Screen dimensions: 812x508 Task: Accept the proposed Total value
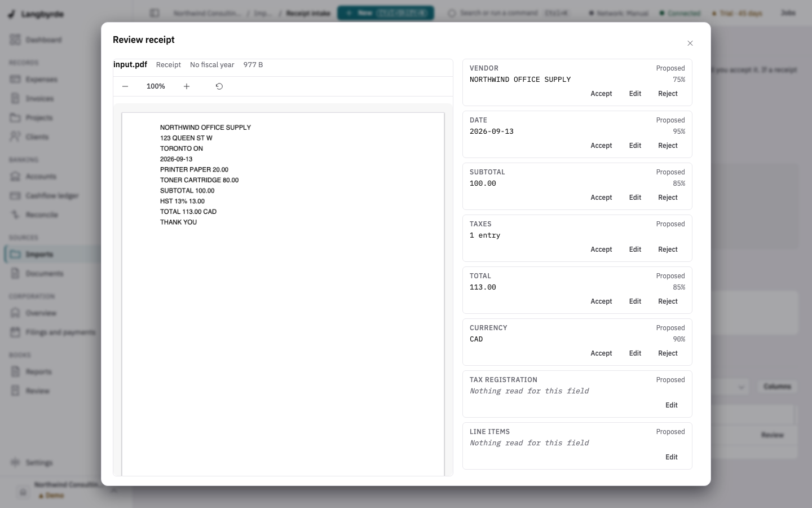tap(601, 301)
